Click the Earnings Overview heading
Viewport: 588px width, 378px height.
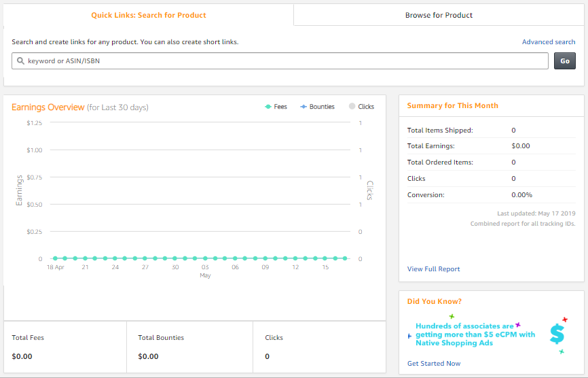coord(48,107)
